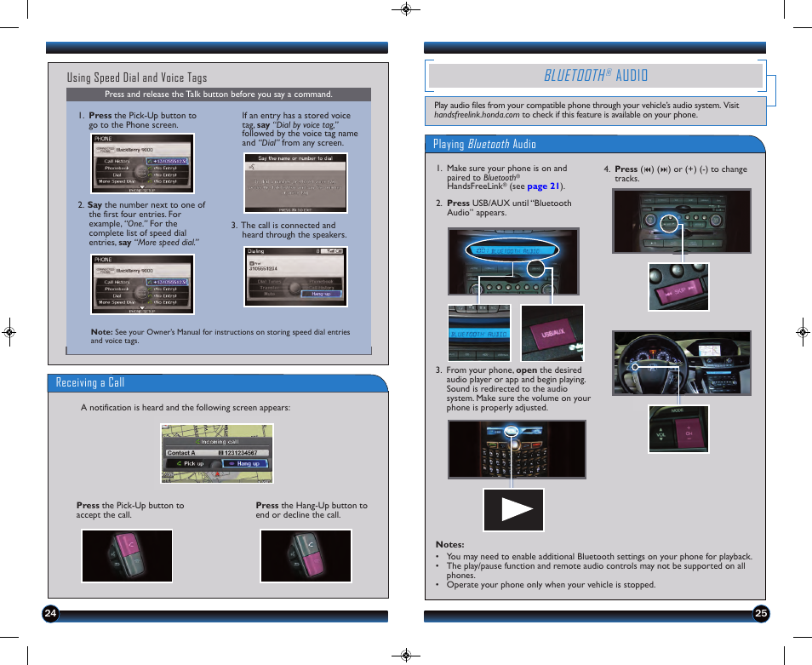Select the 'BLUETOOTH AUDIO' title
Viewport: 812px width, 665px height.
click(596, 76)
